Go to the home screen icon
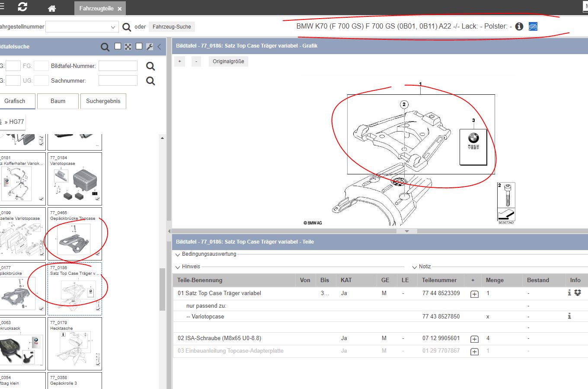 [x=52, y=8]
